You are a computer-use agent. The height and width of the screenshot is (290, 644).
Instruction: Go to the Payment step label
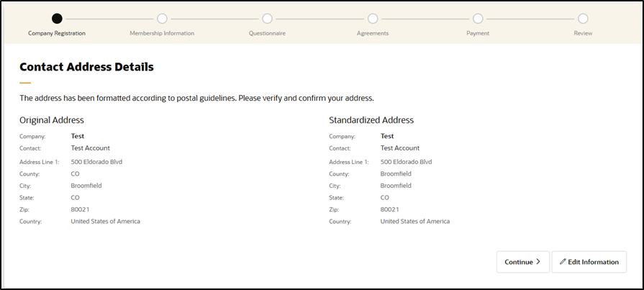coord(478,33)
